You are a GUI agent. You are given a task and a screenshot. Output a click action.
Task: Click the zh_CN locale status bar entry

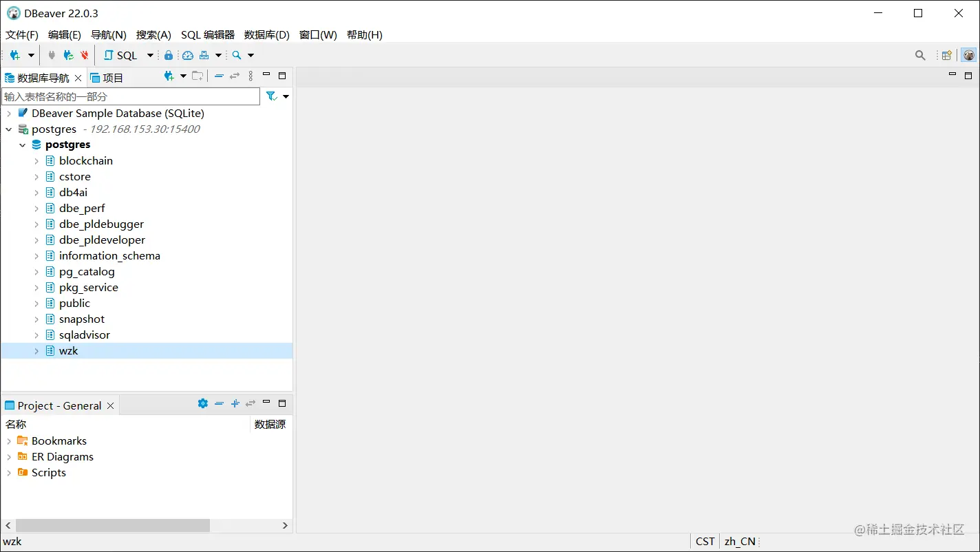(x=740, y=542)
